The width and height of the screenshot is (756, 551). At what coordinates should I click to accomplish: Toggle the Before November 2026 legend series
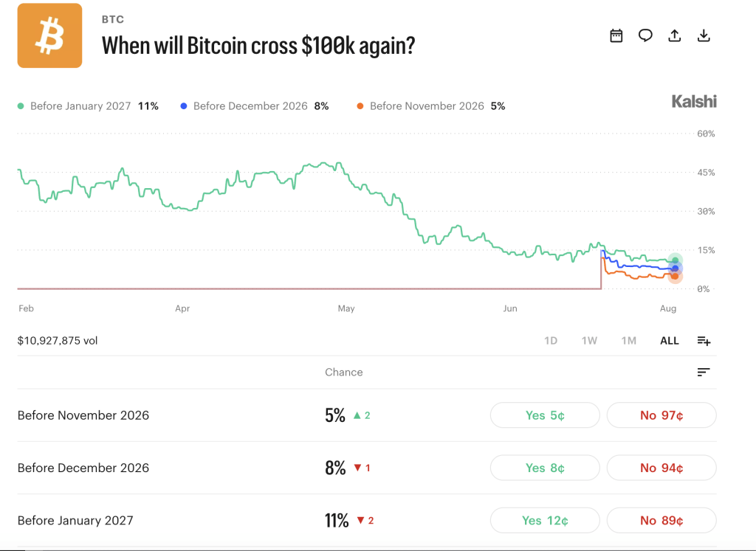(x=430, y=106)
